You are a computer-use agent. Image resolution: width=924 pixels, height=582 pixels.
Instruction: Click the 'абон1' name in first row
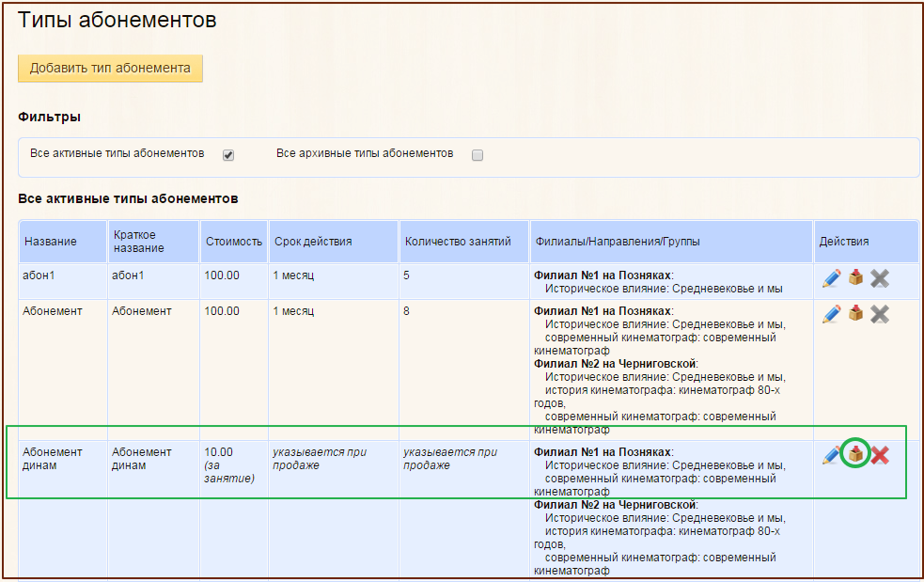(x=39, y=275)
